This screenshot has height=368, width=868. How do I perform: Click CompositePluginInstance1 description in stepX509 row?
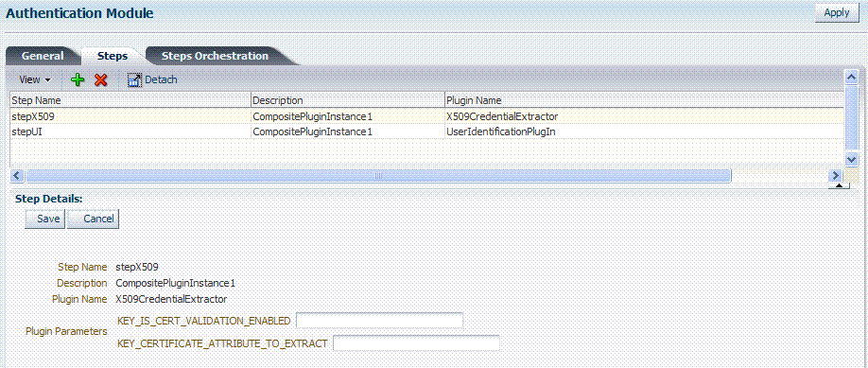click(x=312, y=116)
